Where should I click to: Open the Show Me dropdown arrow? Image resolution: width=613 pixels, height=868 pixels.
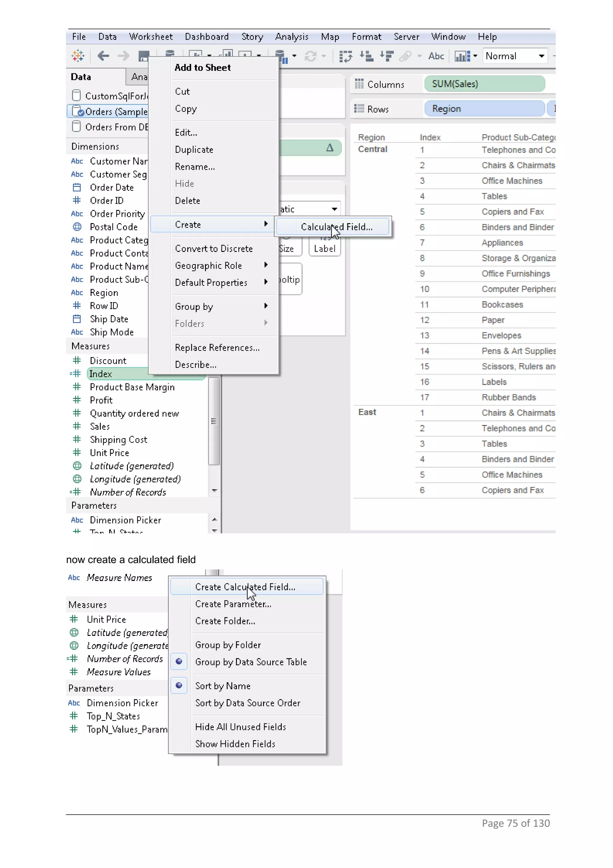(x=475, y=56)
